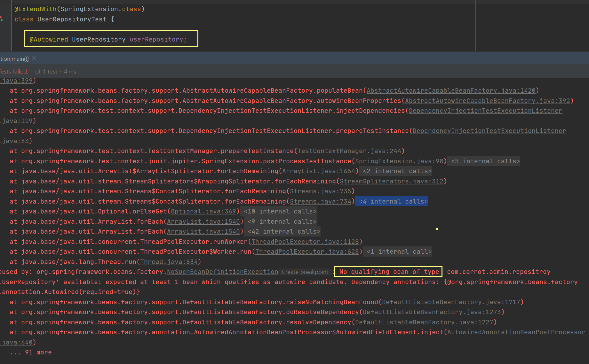589x364 pixels.
Task: Go to Optional.java:369
Action: [203, 212]
